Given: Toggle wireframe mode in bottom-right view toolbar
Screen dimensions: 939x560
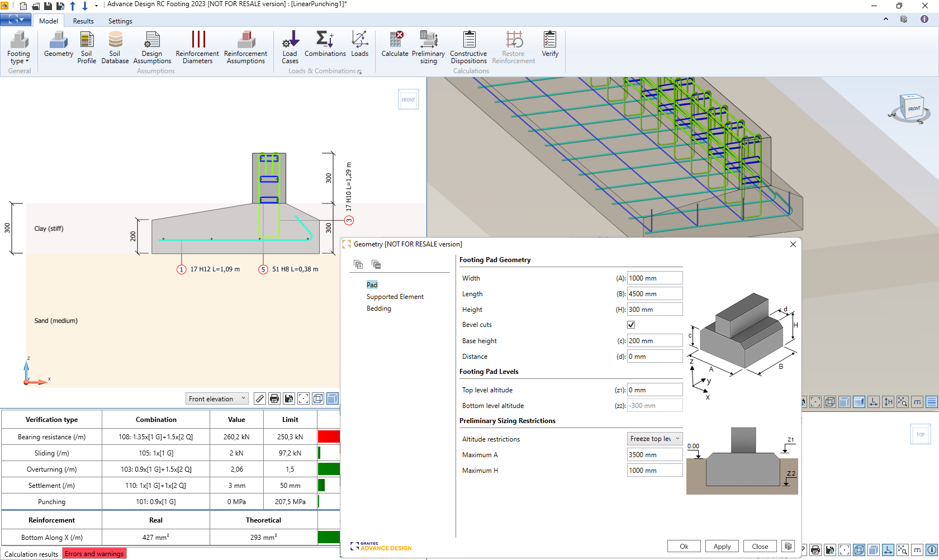Looking at the screenshot, I should (859, 550).
